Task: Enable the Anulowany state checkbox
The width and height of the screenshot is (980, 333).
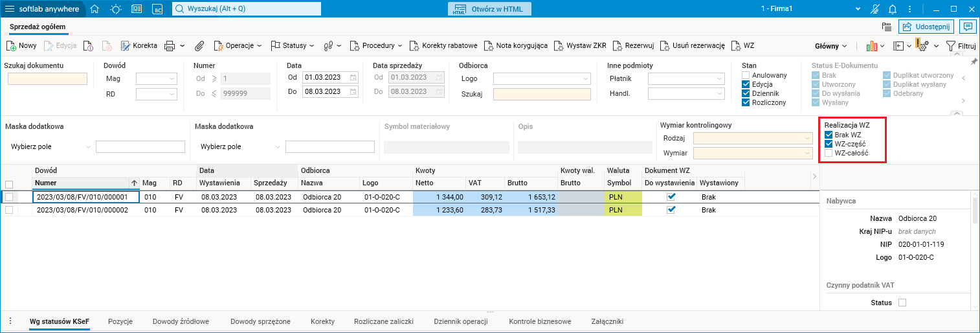Action: 746,75
